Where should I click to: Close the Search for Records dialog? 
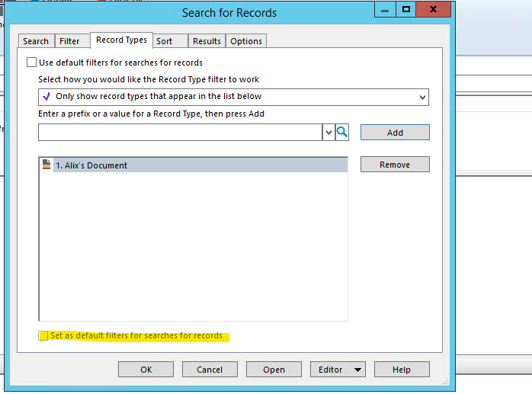point(433,9)
